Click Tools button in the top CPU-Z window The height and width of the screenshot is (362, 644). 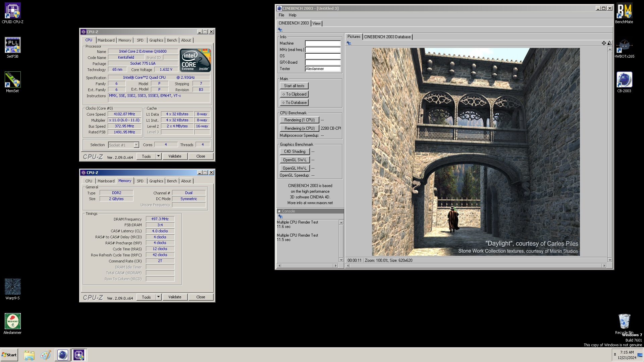click(x=146, y=156)
